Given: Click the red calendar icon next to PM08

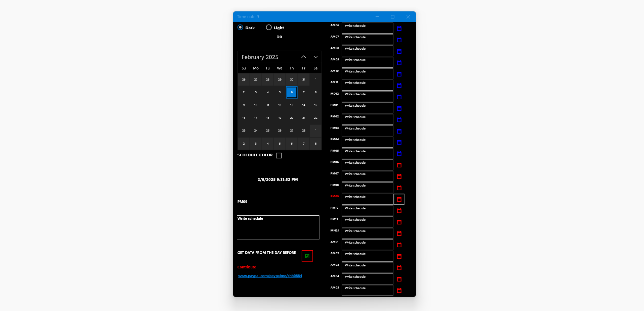Looking at the screenshot, I should 399,188.
